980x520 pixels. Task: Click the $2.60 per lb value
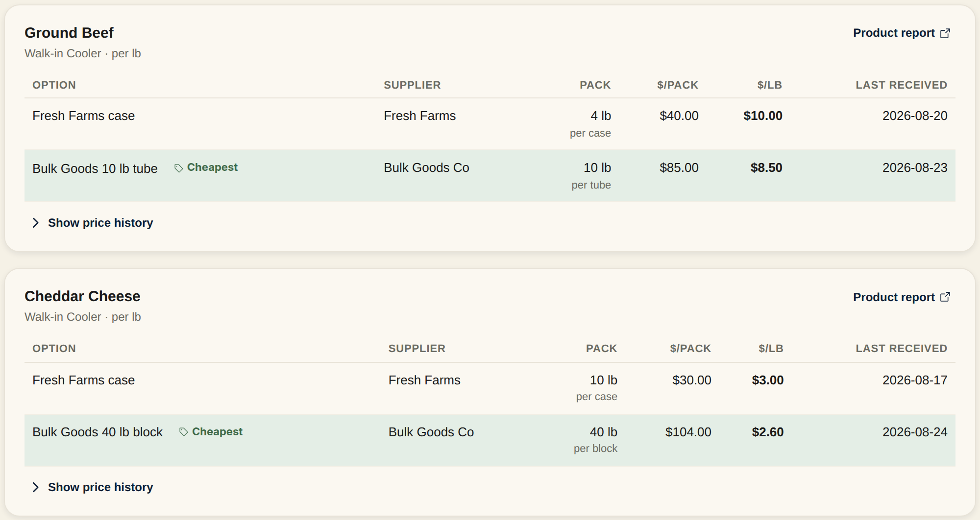[768, 432]
